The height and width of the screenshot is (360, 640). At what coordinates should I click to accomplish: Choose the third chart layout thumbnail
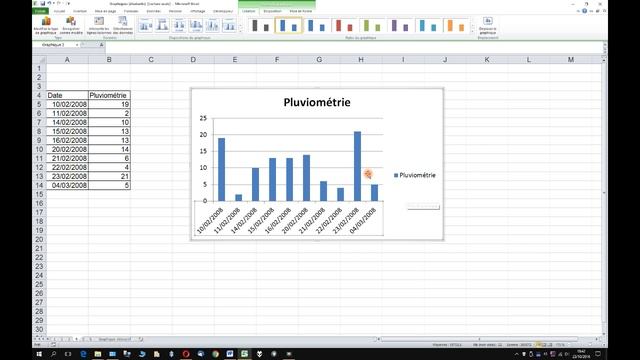(x=179, y=25)
